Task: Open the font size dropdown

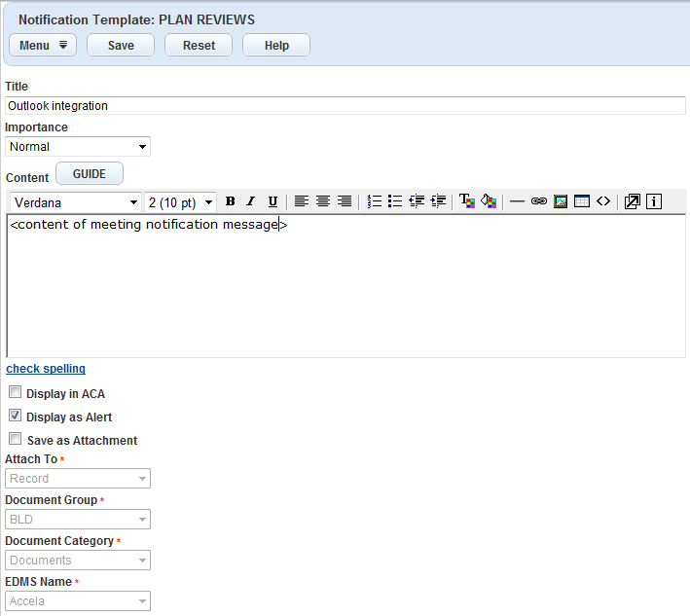Action: pos(180,202)
